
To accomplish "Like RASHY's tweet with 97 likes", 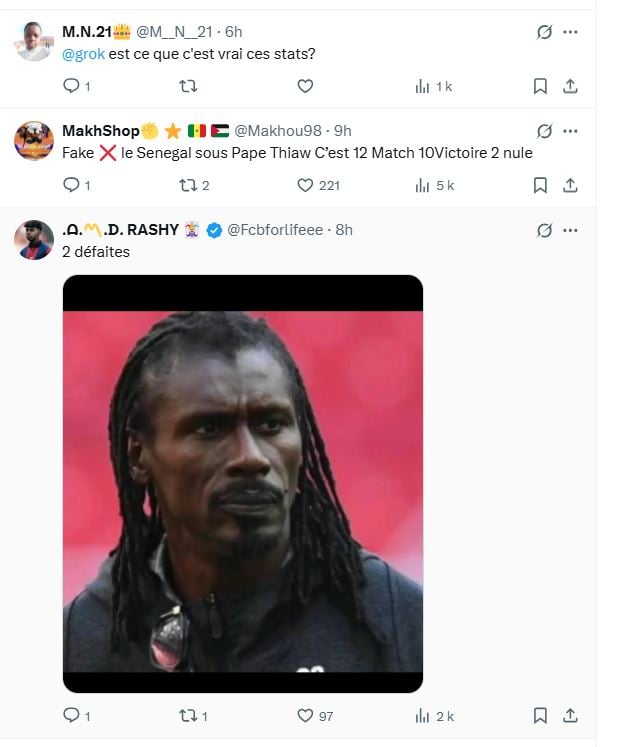I will click(x=305, y=716).
